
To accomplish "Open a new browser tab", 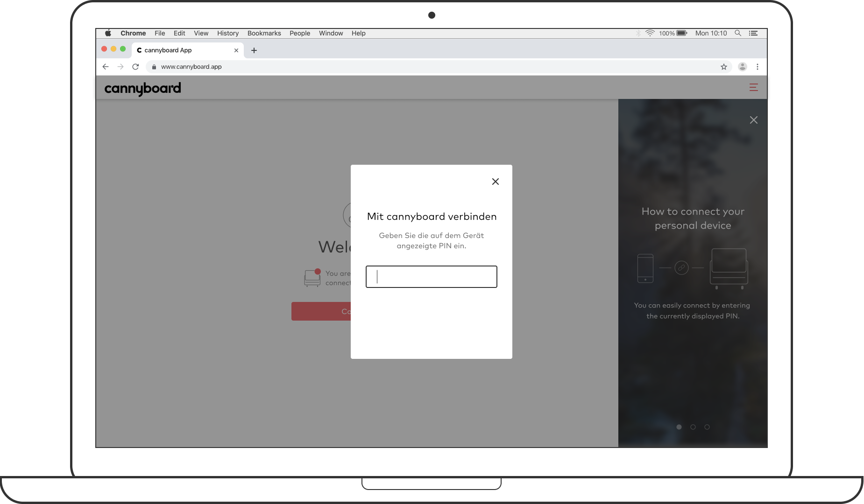I will [254, 50].
